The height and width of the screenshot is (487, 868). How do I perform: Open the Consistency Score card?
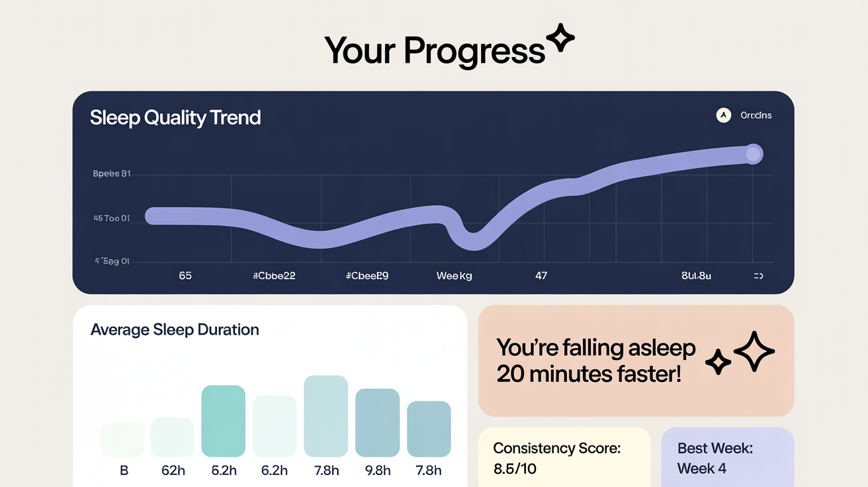(564, 458)
